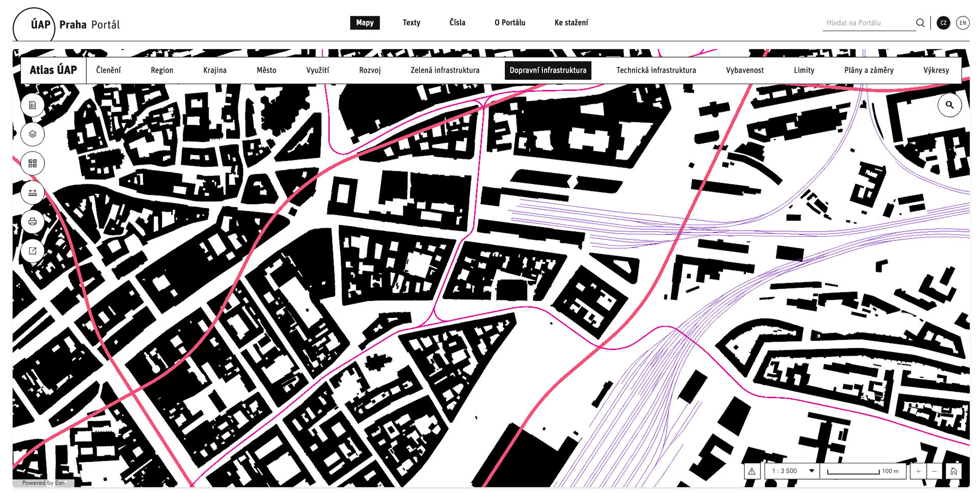The width and height of the screenshot is (980, 493).
Task: Select the Technická infrastruktura tab
Action: [656, 70]
